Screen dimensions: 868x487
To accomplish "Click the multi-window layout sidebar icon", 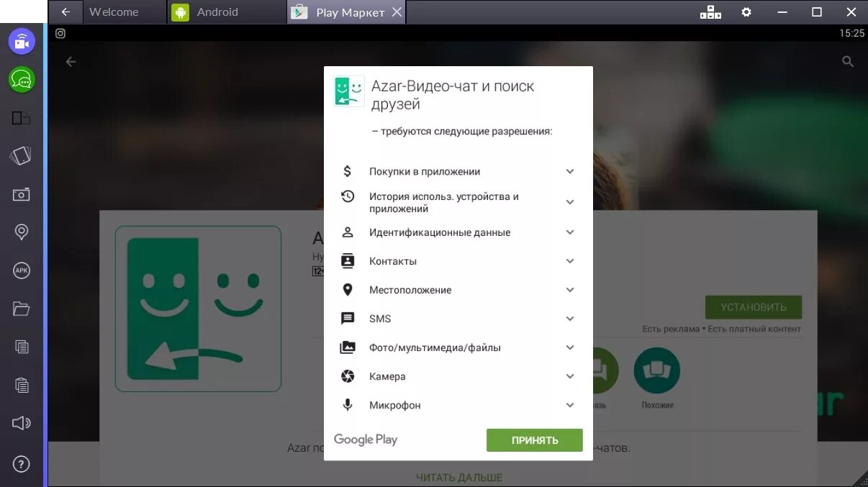I will tap(22, 118).
